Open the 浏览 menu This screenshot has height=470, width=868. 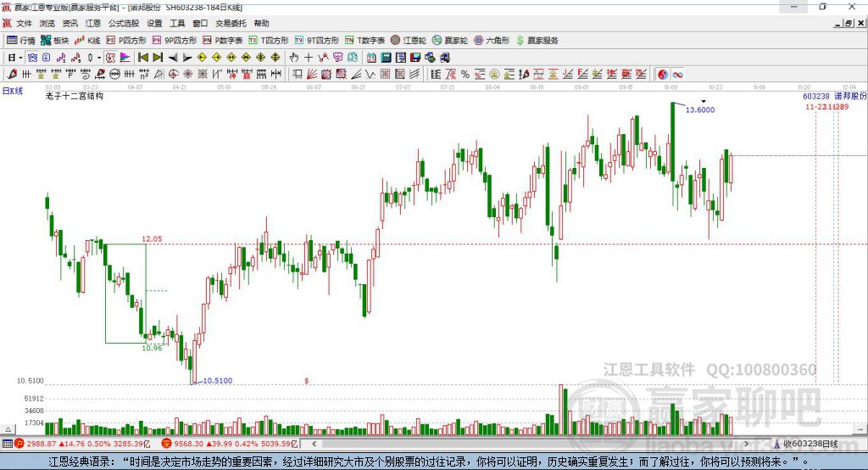coord(47,23)
